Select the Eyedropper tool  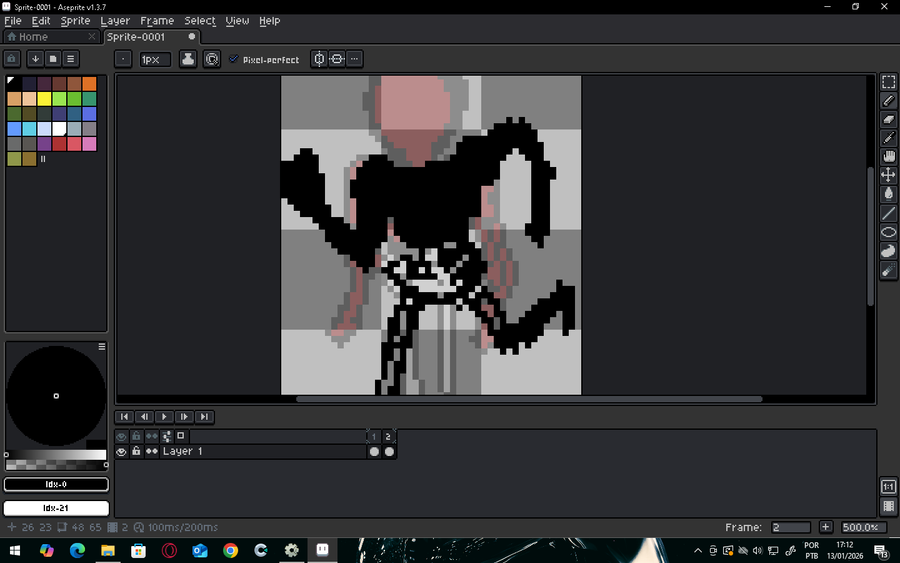pyautogui.click(x=888, y=138)
